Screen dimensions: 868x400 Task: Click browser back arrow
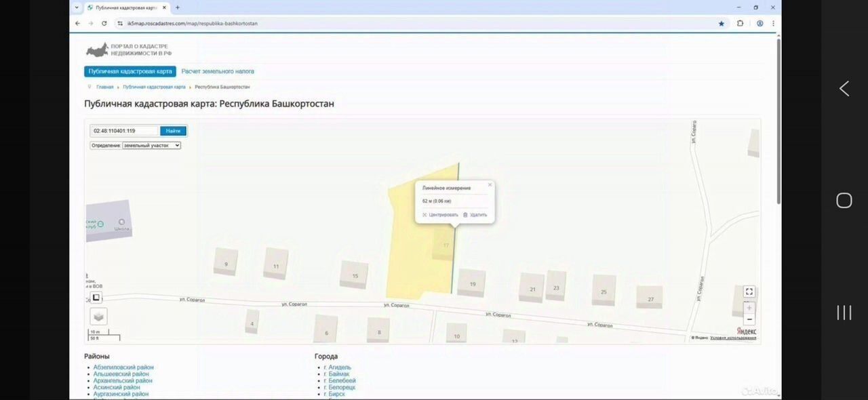point(78,23)
